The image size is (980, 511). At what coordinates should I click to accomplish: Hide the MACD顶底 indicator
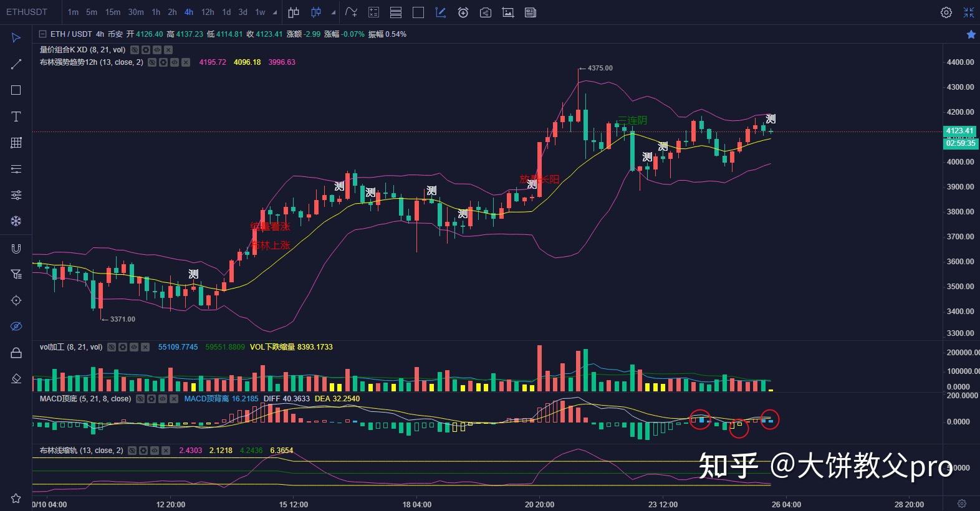click(140, 399)
